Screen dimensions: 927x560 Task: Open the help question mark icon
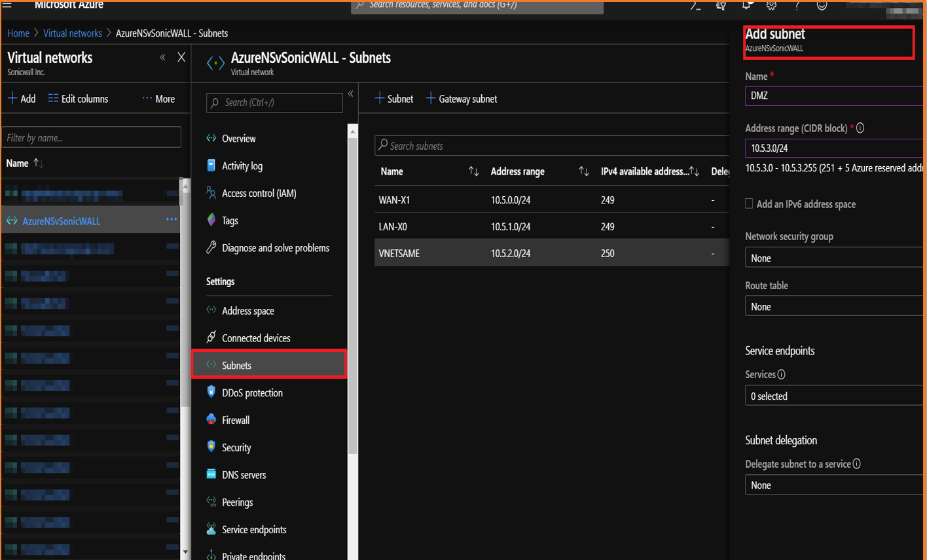coord(797,6)
